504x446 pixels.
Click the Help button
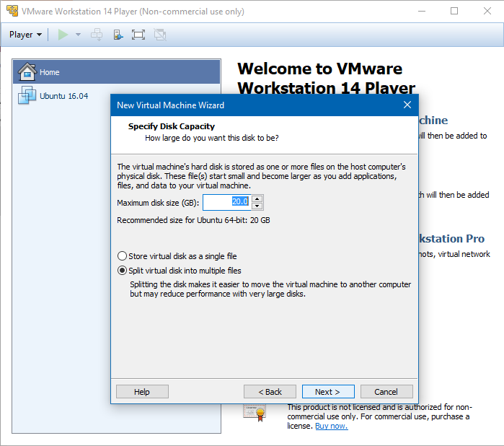coord(142,392)
